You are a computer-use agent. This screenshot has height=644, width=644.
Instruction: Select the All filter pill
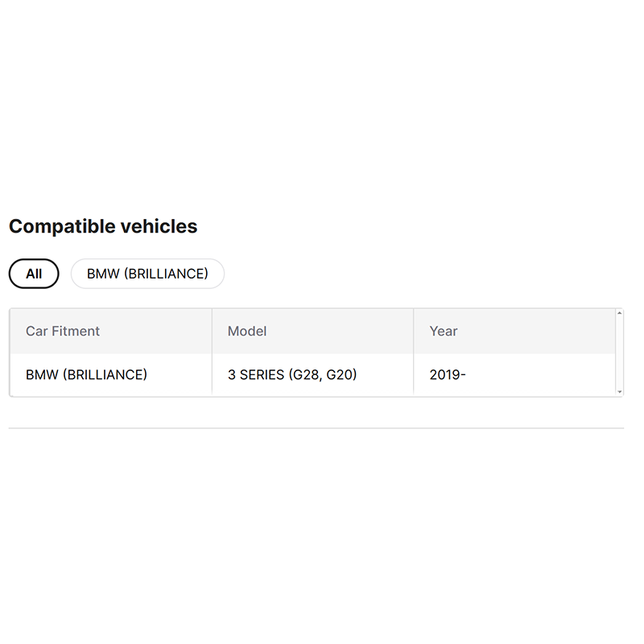click(x=34, y=274)
